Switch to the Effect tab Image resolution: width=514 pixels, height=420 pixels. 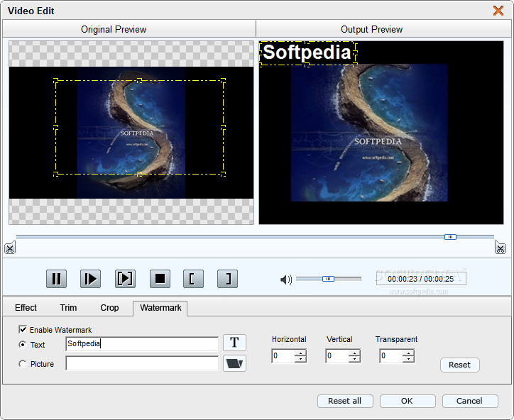(x=26, y=308)
